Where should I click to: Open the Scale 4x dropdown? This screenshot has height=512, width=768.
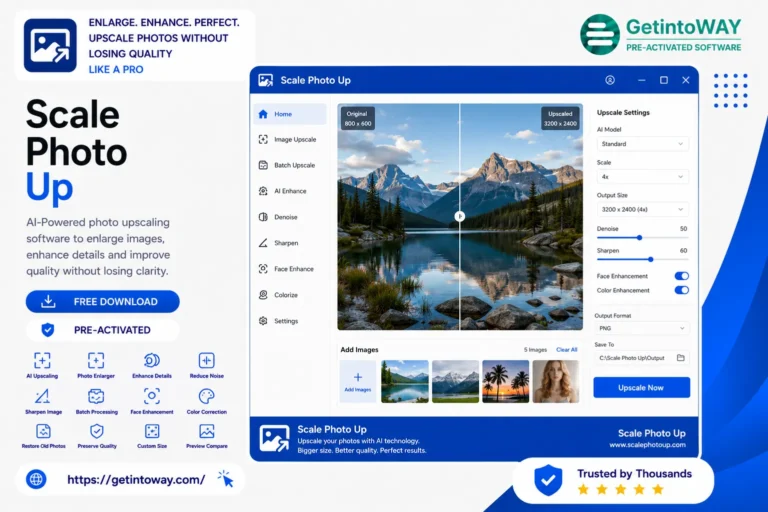(x=642, y=177)
